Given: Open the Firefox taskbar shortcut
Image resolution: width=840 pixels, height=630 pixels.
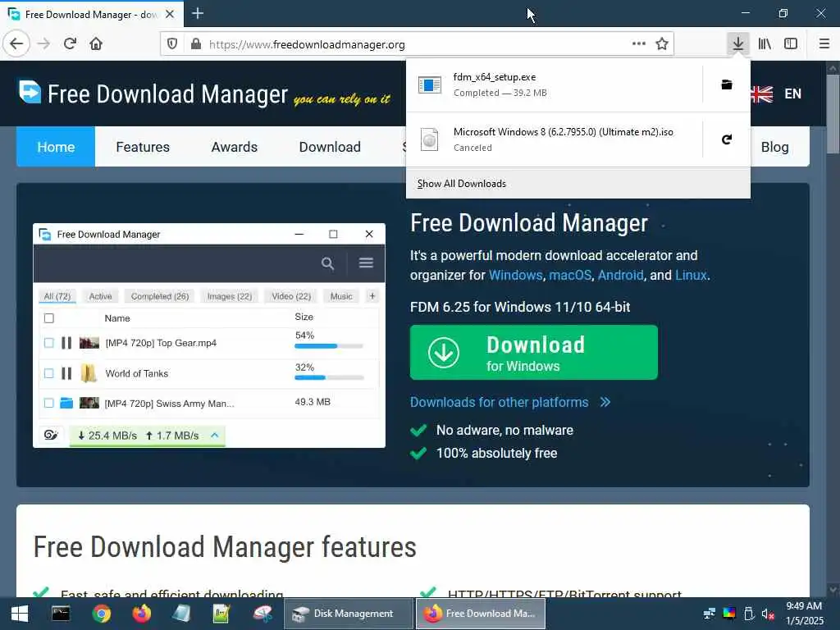Looking at the screenshot, I should point(142,614).
